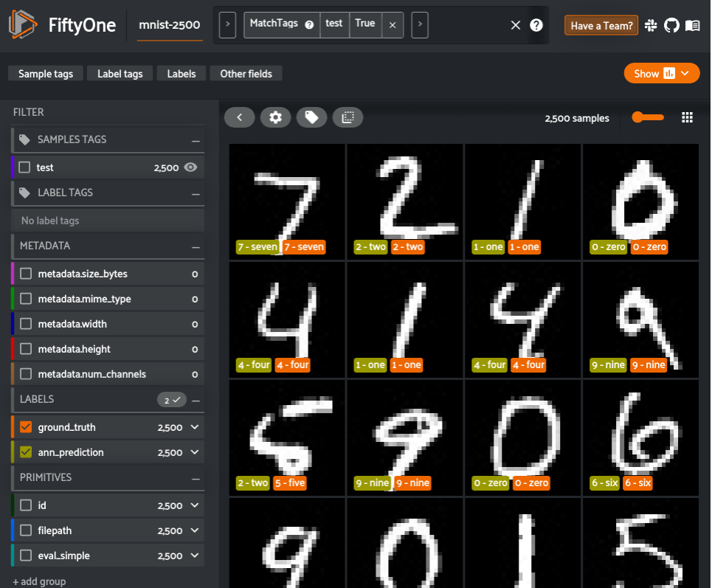The image size is (712, 588).
Task: Click the tag samples icon
Action: pyautogui.click(x=311, y=117)
